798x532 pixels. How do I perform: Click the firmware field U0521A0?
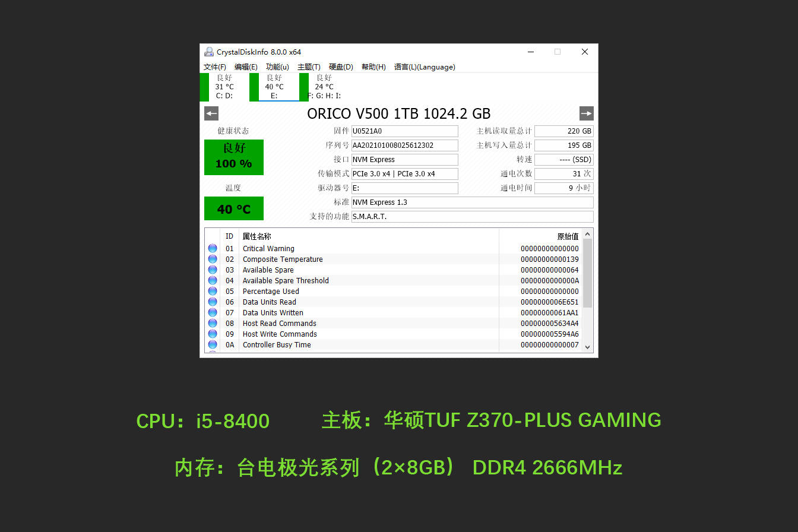pos(405,131)
